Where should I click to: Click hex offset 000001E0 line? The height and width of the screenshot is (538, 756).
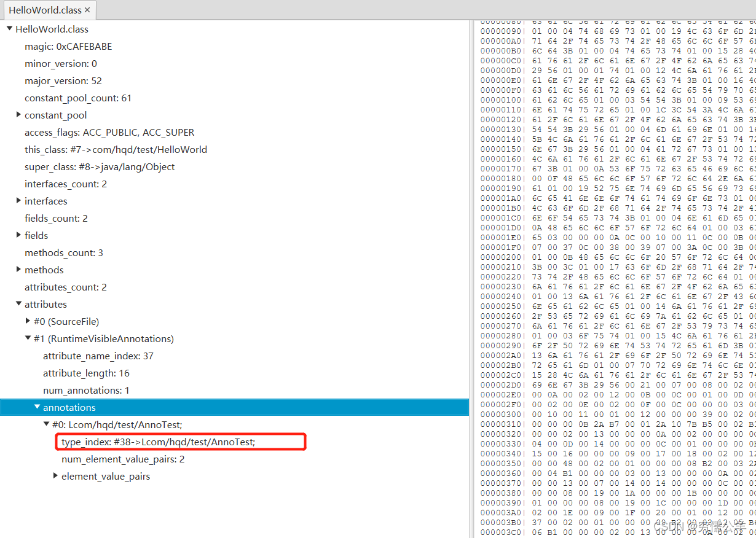(x=618, y=237)
